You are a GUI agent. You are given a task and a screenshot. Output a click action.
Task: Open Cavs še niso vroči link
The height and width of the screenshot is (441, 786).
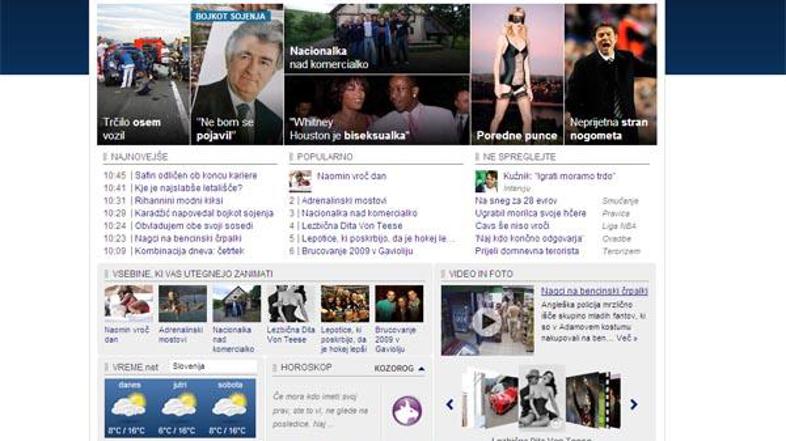[512, 226]
